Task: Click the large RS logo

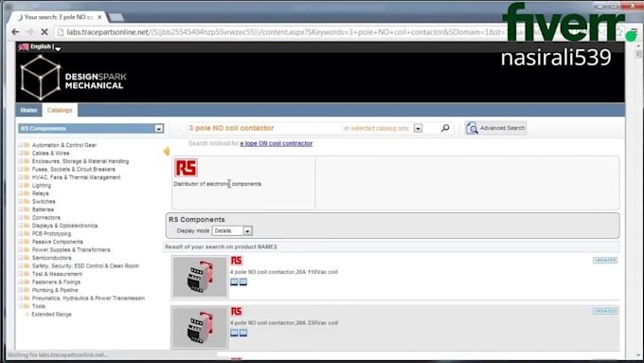Action: [186, 168]
